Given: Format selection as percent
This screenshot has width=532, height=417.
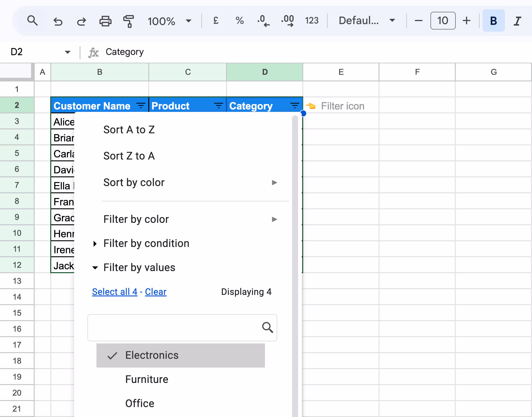Looking at the screenshot, I should point(239,21).
